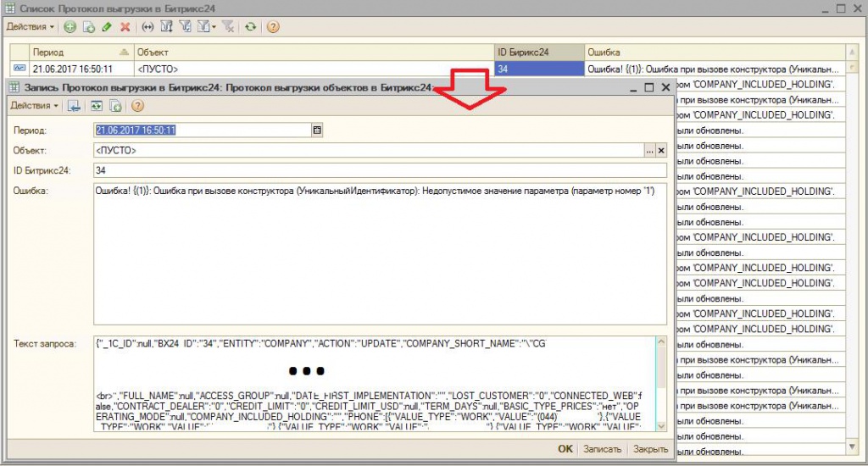
Task: Click the Текст запроса scrollbar up arrow
Action: pos(661,342)
